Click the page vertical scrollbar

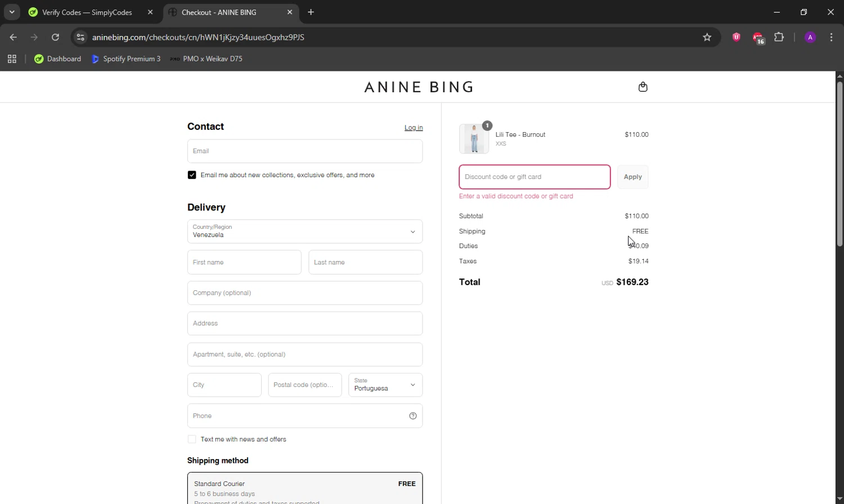[839, 164]
